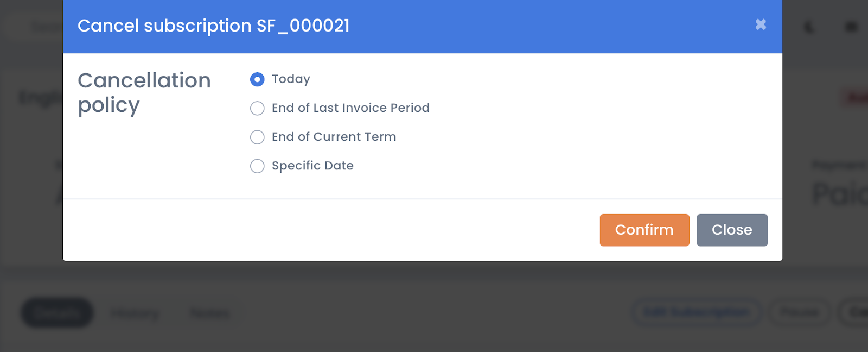The image size is (868, 352).
Task: Pick the Specific Date radio option
Action: pos(257,166)
